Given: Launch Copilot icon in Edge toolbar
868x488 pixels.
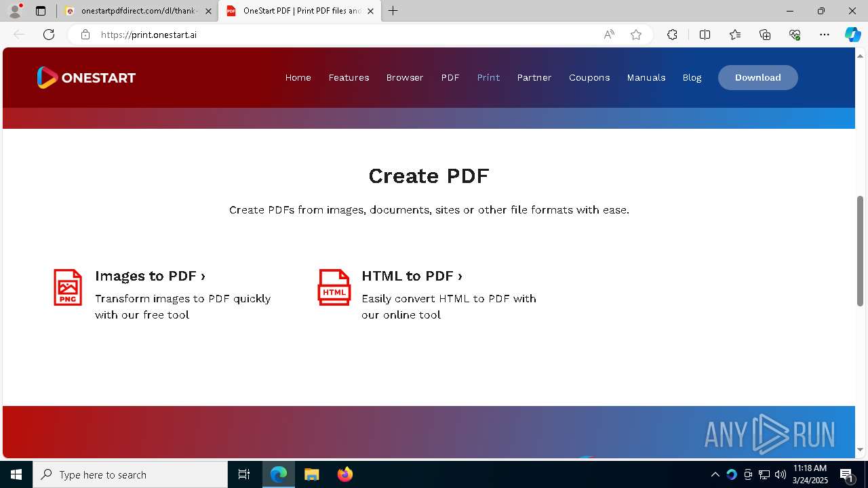Looking at the screenshot, I should [x=852, y=35].
